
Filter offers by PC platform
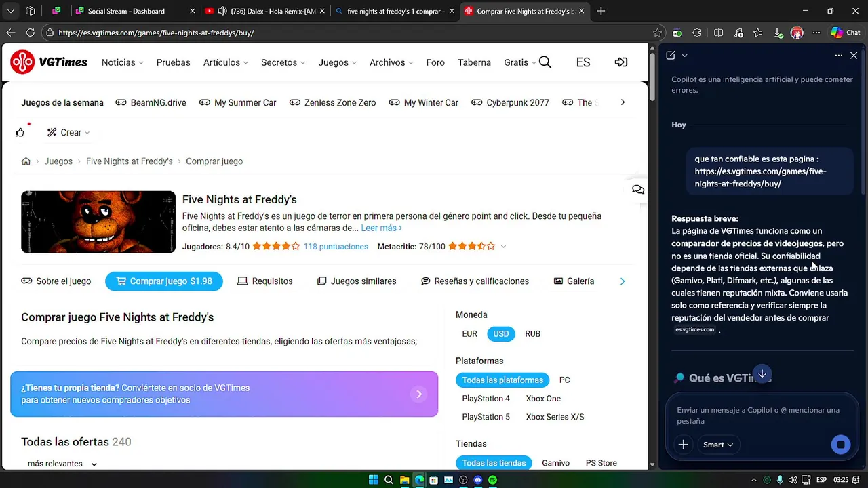point(564,380)
